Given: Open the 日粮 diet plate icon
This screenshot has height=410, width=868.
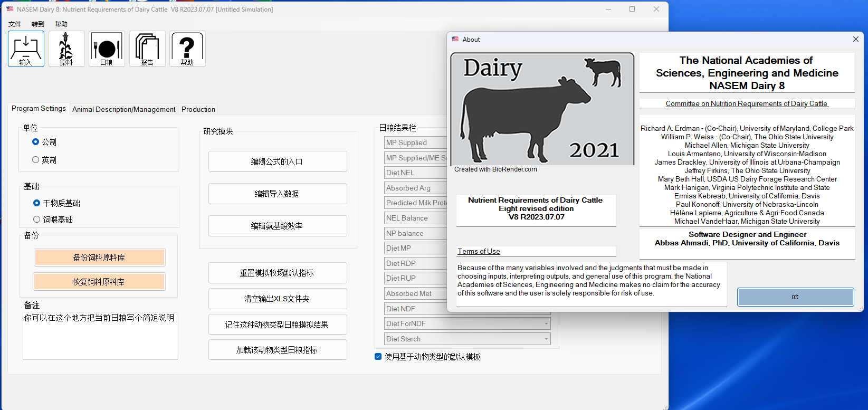Looking at the screenshot, I should (x=107, y=49).
